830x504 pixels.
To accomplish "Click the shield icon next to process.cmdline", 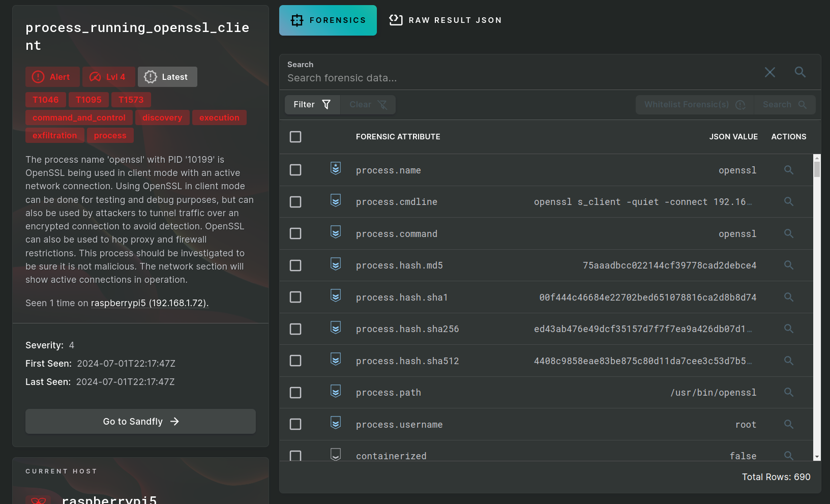I will click(336, 200).
